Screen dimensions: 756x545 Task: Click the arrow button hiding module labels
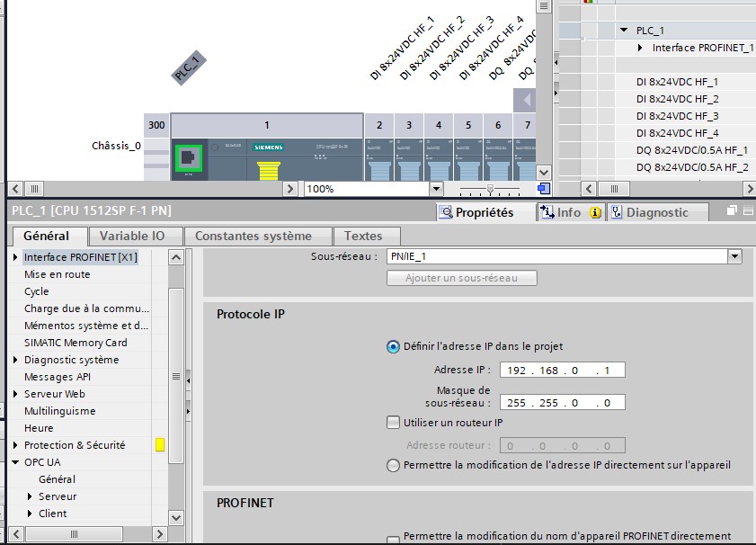(525, 101)
